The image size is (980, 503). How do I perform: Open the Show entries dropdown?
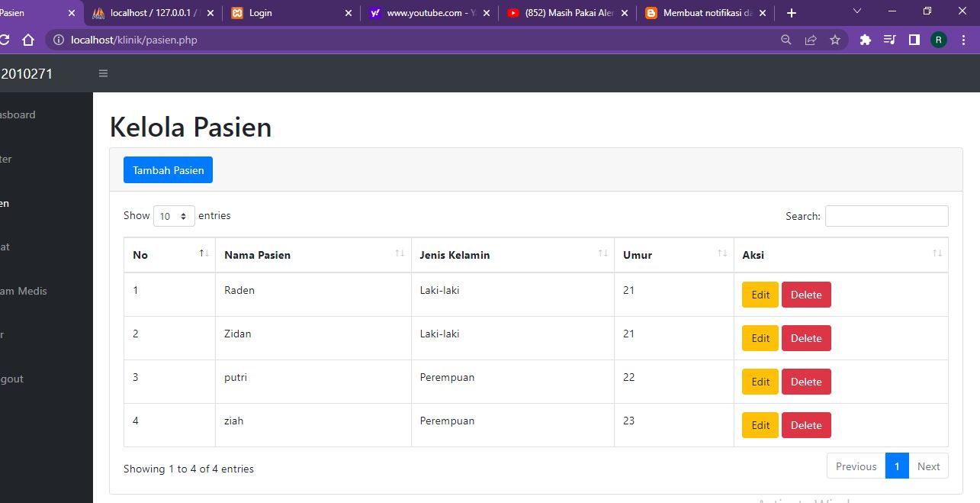(x=174, y=216)
